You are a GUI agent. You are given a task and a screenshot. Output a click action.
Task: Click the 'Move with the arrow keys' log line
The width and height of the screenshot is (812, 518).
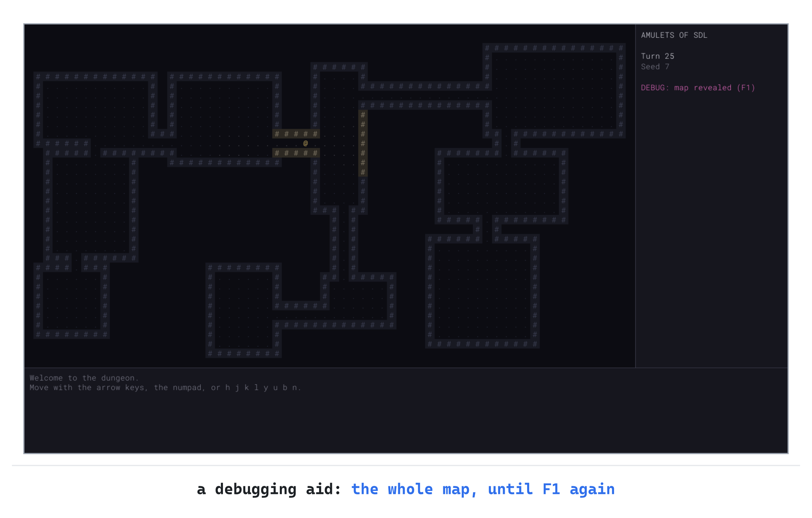click(x=165, y=387)
